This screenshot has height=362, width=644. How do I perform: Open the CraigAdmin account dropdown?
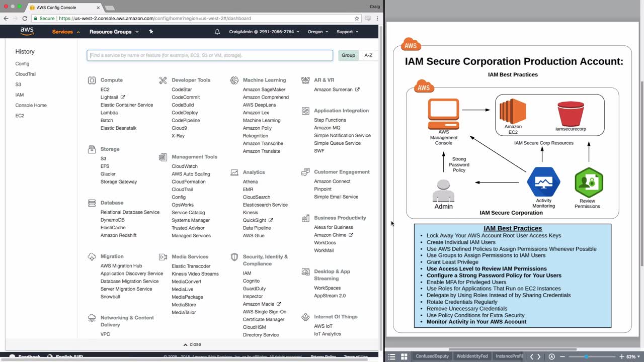(264, 32)
